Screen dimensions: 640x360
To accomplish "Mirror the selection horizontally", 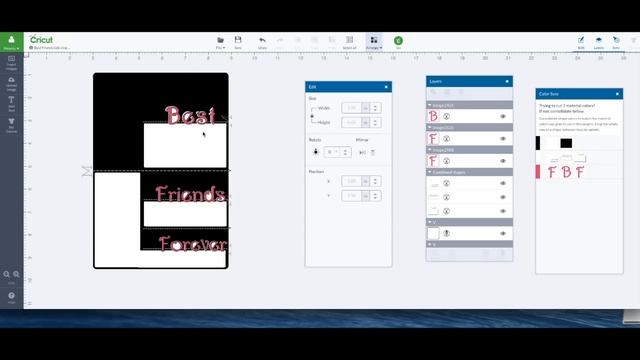I will tap(362, 153).
